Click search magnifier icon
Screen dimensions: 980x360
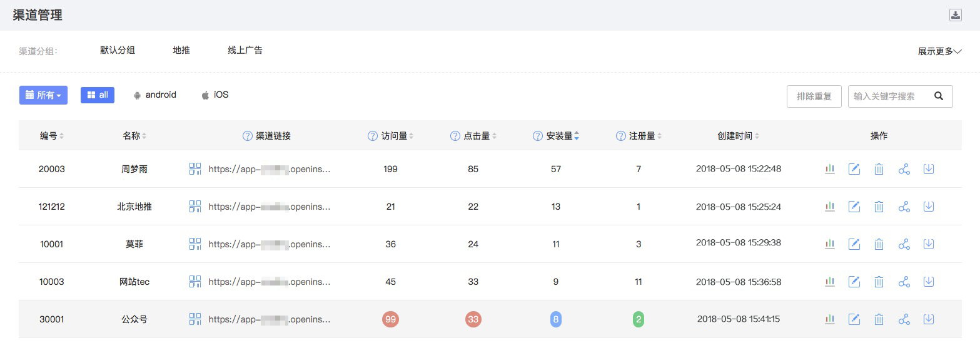tap(938, 96)
